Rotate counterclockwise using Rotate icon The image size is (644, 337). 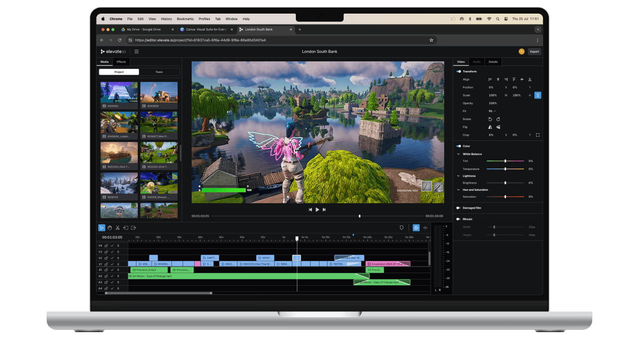491,119
